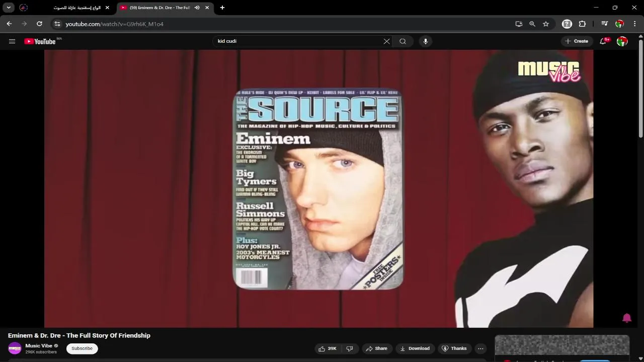This screenshot has width=644, height=362.
Task: Open more actions ellipsis menu
Action: 480,348
